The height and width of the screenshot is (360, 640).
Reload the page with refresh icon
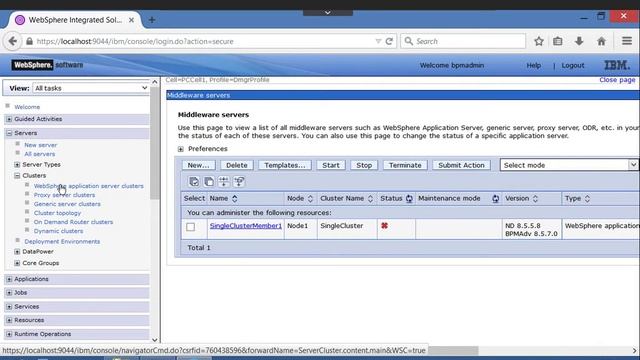click(389, 41)
